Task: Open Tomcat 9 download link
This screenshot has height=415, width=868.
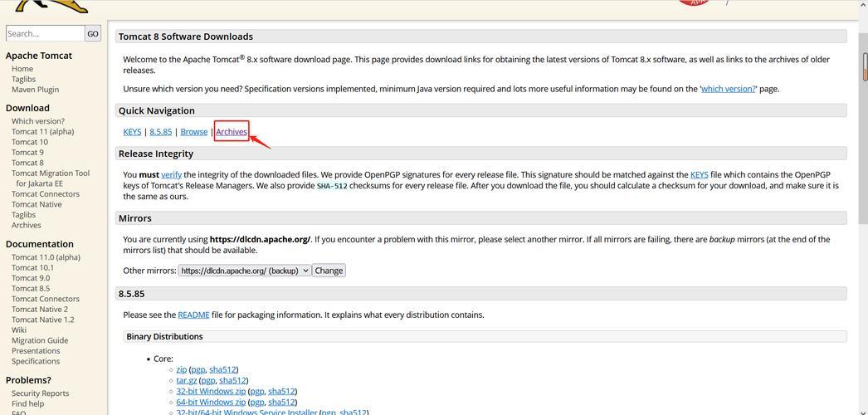Action: 27,152
